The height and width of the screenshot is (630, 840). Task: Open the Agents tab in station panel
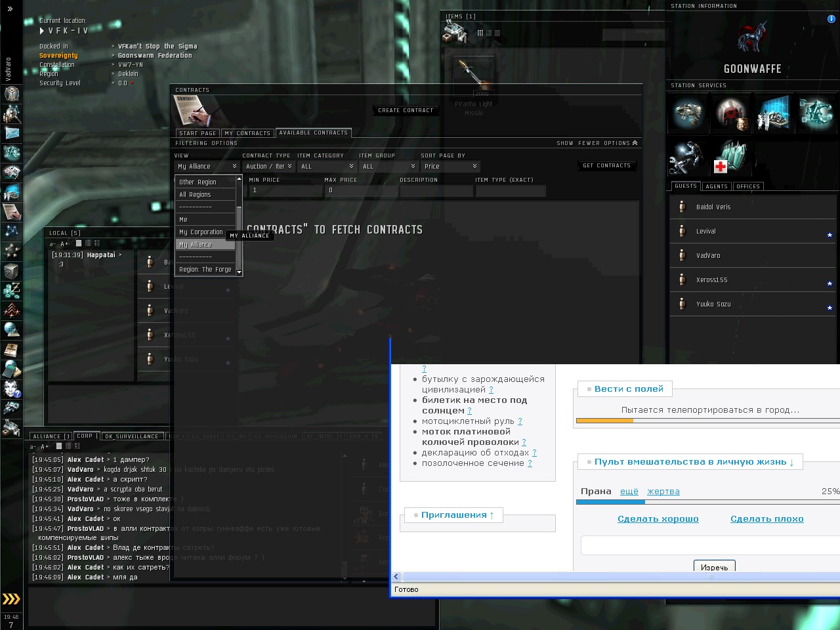(x=717, y=186)
